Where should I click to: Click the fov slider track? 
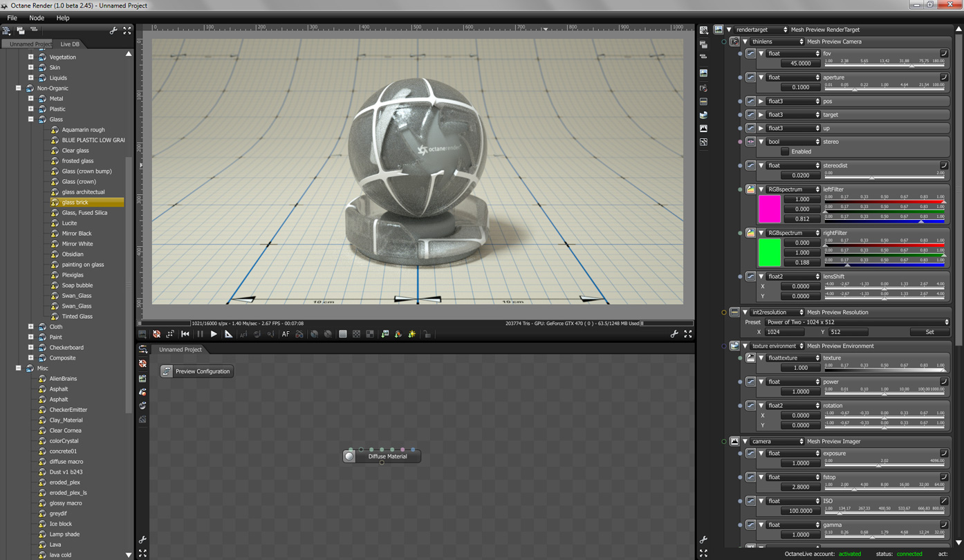coord(884,64)
